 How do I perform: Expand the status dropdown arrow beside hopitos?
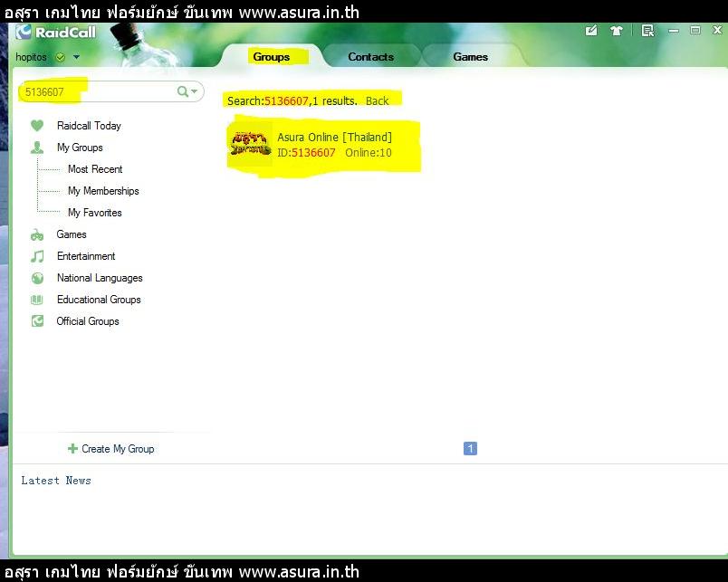point(77,57)
